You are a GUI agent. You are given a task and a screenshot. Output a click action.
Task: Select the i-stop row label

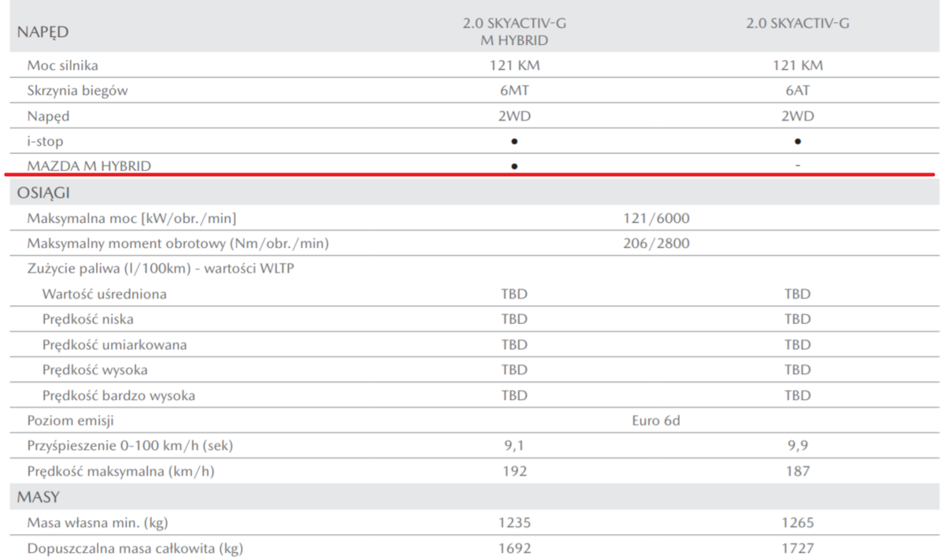(x=45, y=142)
